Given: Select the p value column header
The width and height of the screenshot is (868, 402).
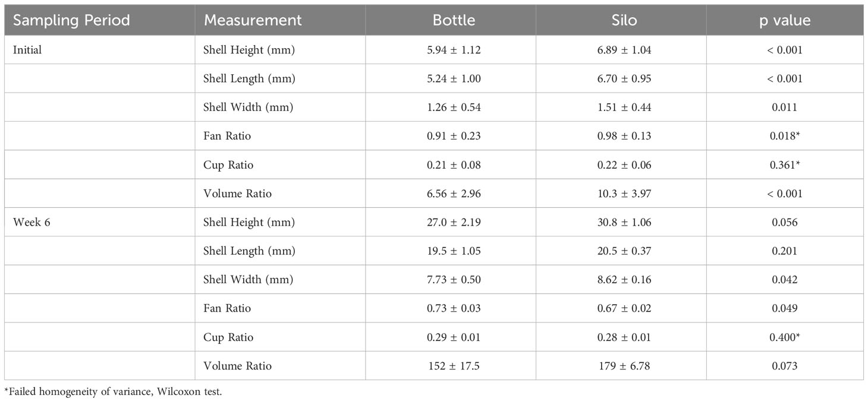Looking at the screenshot, I should pyautogui.click(x=785, y=20).
